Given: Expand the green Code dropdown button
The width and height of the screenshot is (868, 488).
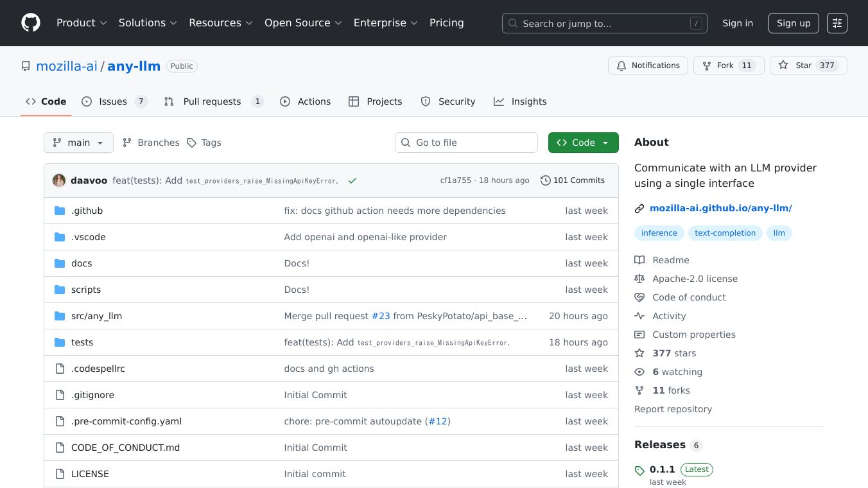Looking at the screenshot, I should click(x=583, y=143).
